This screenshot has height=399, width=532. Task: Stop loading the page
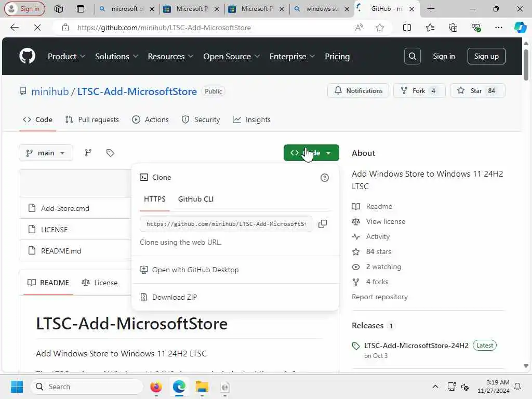click(x=37, y=28)
